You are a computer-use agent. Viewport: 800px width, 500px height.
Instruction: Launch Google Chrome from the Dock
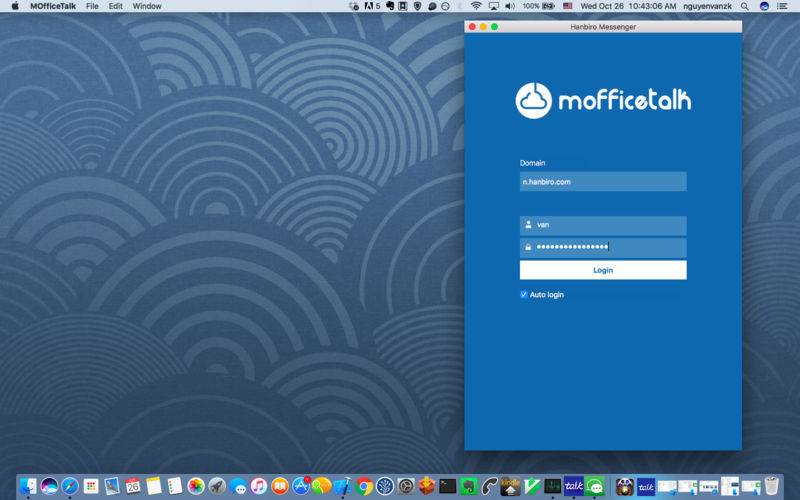364,486
